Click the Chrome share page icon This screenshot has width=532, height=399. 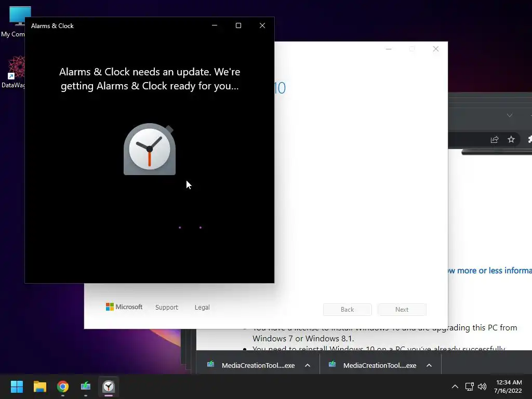point(495,139)
